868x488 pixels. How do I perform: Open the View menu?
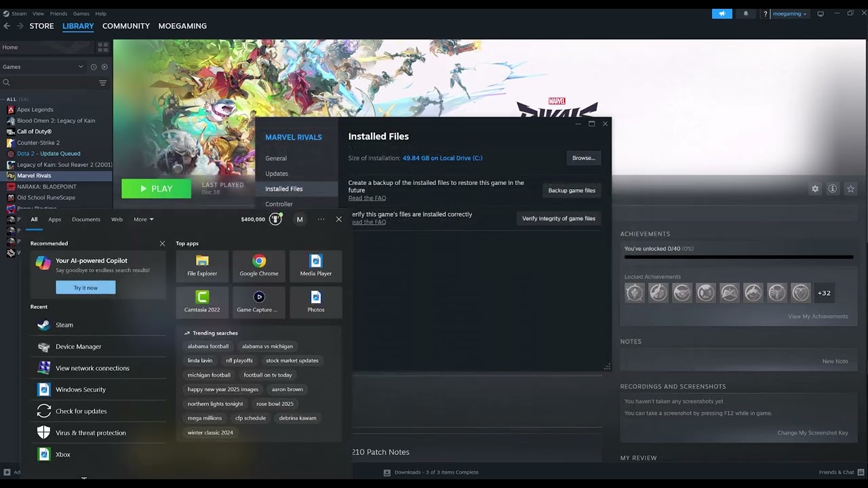(39, 14)
